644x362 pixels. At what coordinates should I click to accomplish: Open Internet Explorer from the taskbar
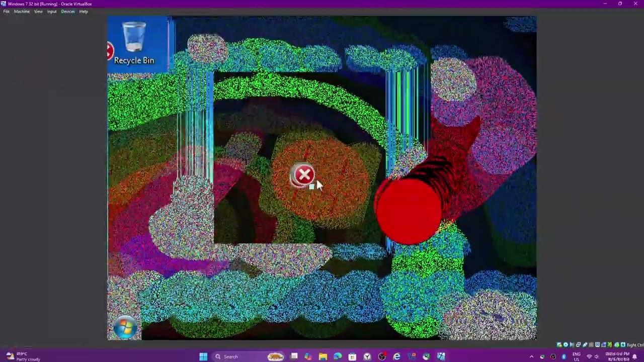396,356
